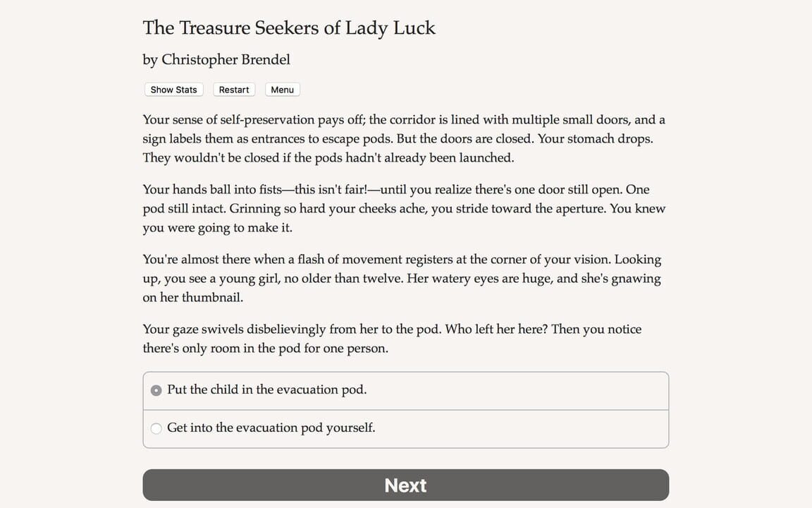Click the radio button for saving the child
The height and width of the screenshot is (508, 812).
click(156, 389)
